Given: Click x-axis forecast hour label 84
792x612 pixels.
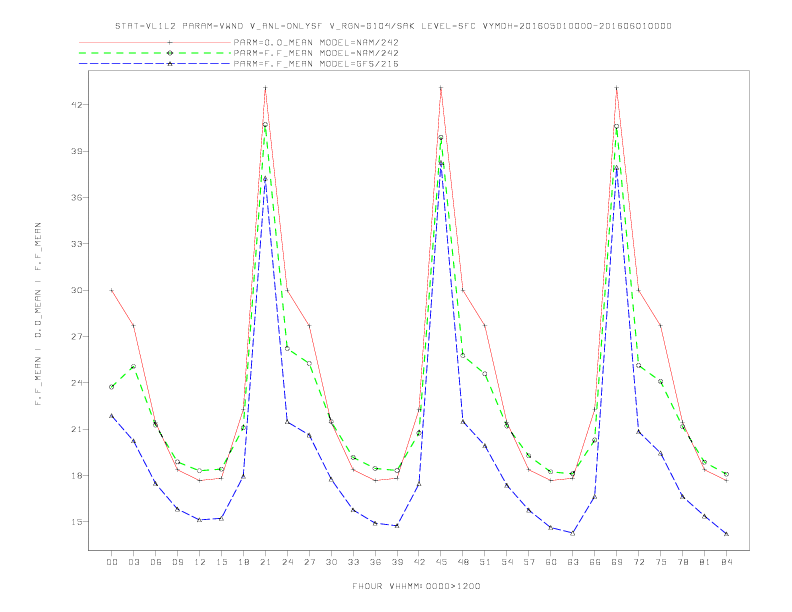Looking at the screenshot, I should (727, 562).
